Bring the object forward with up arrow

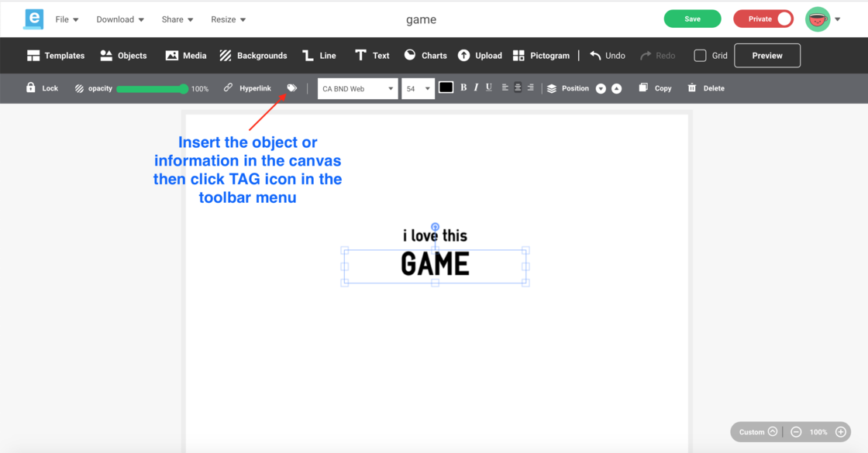[x=616, y=88]
